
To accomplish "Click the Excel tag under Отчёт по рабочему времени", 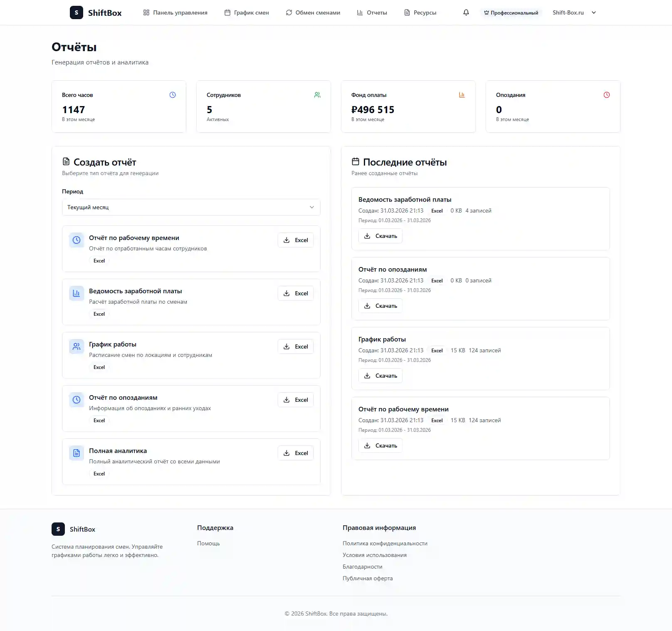I will (99, 260).
